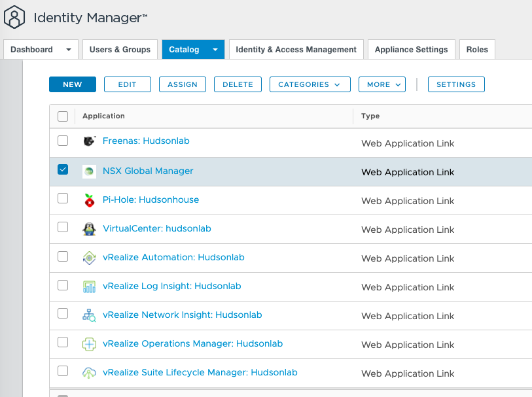The height and width of the screenshot is (397, 532).
Task: Click the Type cell for vRealize Automation
Action: (x=408, y=259)
